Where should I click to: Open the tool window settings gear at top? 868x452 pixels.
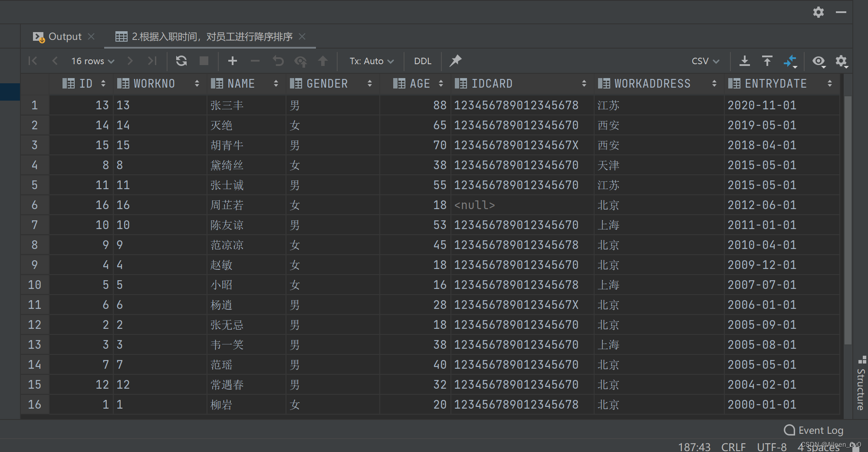point(818,12)
